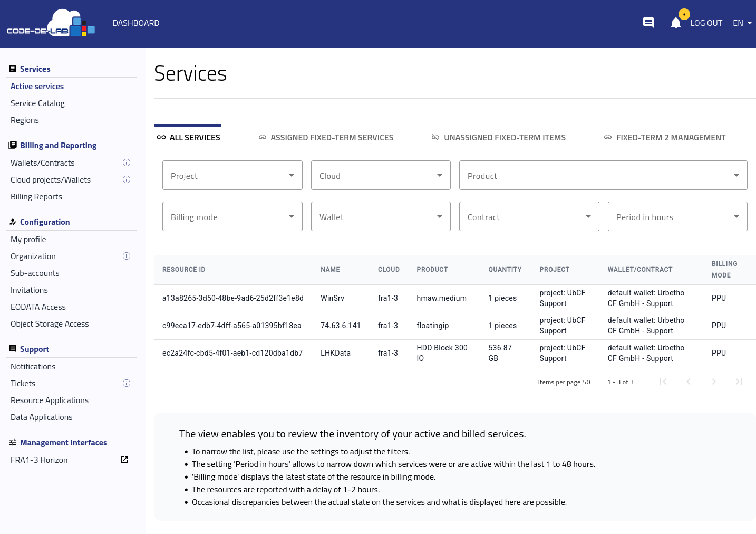Open the EN language selector
Image resolution: width=756 pixels, height=534 pixels.
742,23
